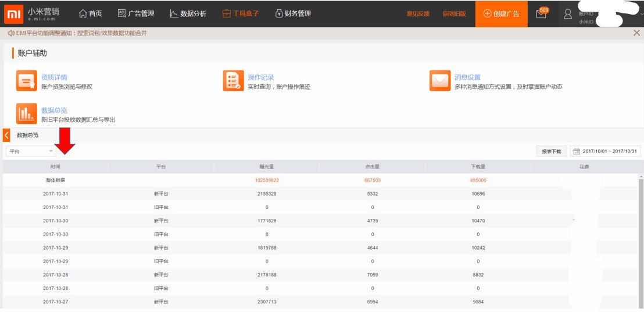The height and width of the screenshot is (312, 644).
Task: Click the Xiaomi MI logo icon
Action: click(x=13, y=13)
